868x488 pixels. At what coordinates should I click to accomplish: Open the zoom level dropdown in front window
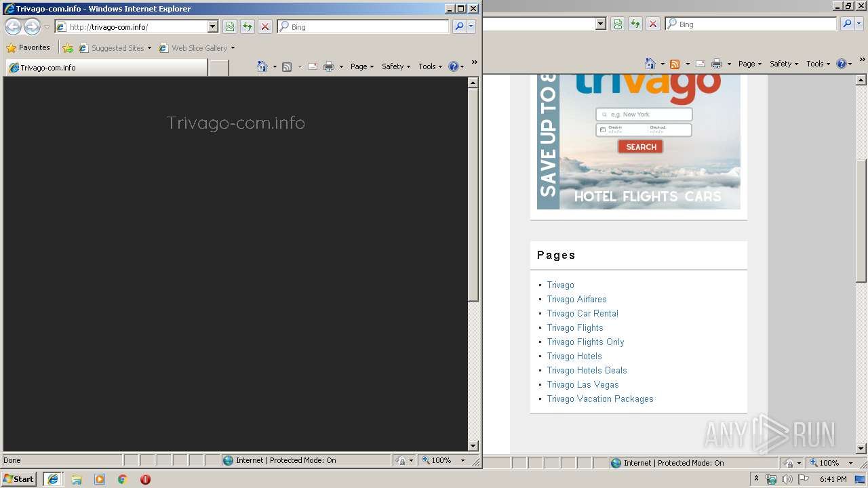462,460
